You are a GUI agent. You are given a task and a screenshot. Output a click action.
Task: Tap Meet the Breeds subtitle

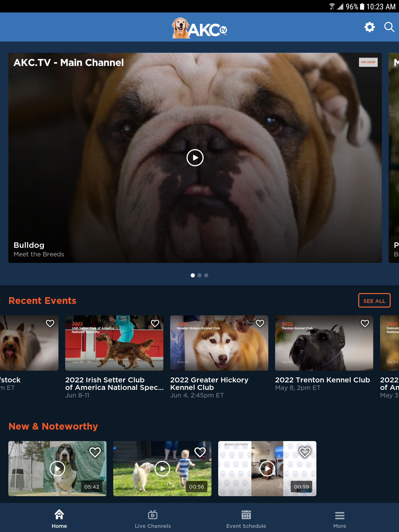pyautogui.click(x=39, y=254)
